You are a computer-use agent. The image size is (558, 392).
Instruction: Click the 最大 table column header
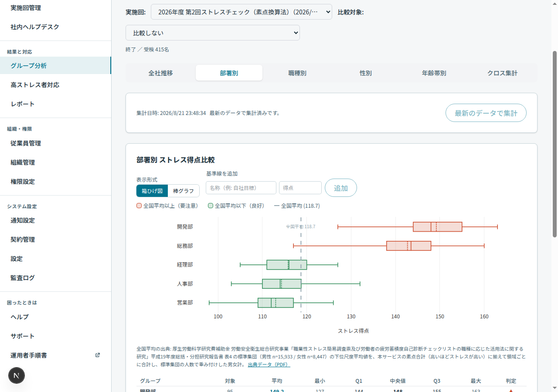point(476,381)
